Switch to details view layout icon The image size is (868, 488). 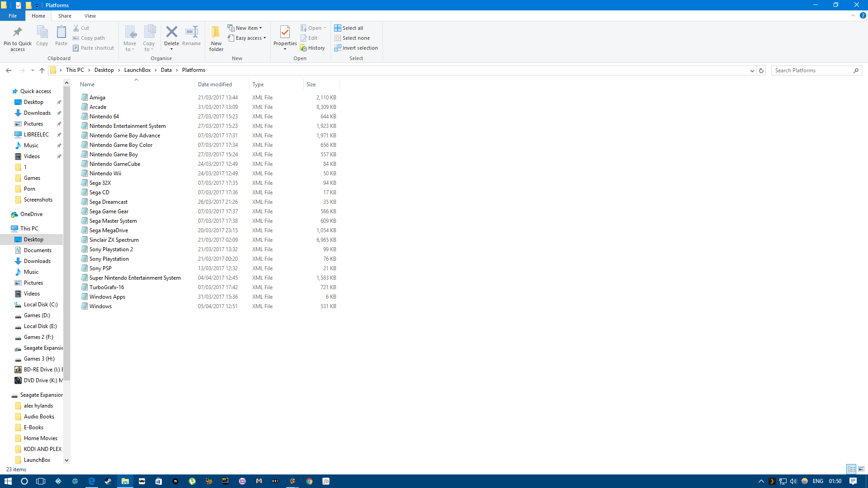851,469
